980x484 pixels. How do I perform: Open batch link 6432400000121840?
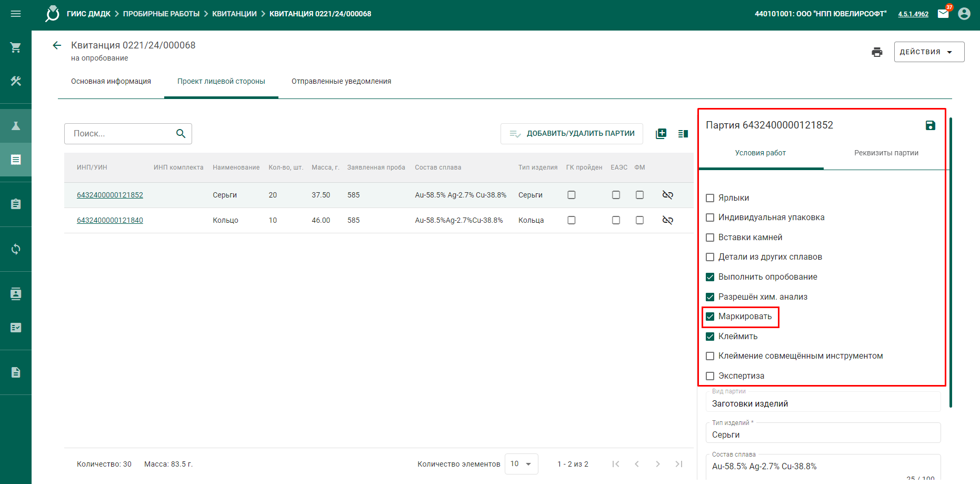110,220
